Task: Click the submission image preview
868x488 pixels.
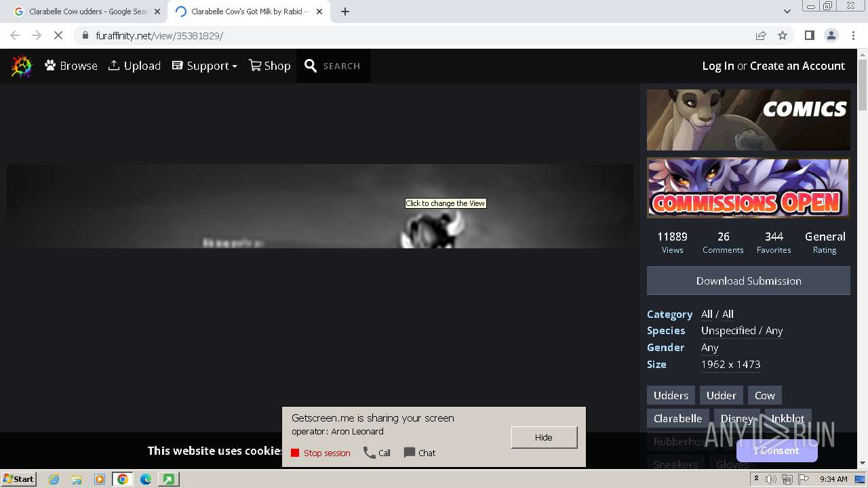Action: click(x=320, y=206)
